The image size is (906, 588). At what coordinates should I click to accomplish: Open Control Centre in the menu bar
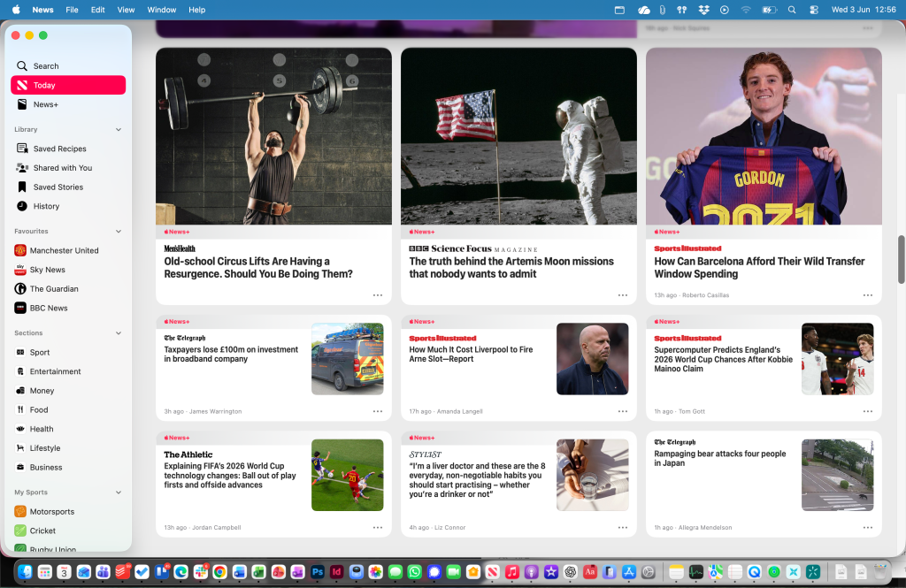814,10
